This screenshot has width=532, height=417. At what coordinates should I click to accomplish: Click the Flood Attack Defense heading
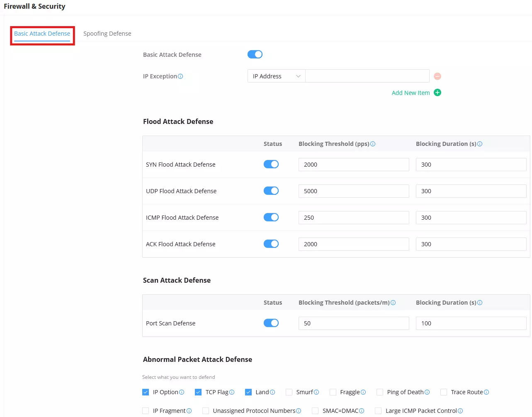178,121
